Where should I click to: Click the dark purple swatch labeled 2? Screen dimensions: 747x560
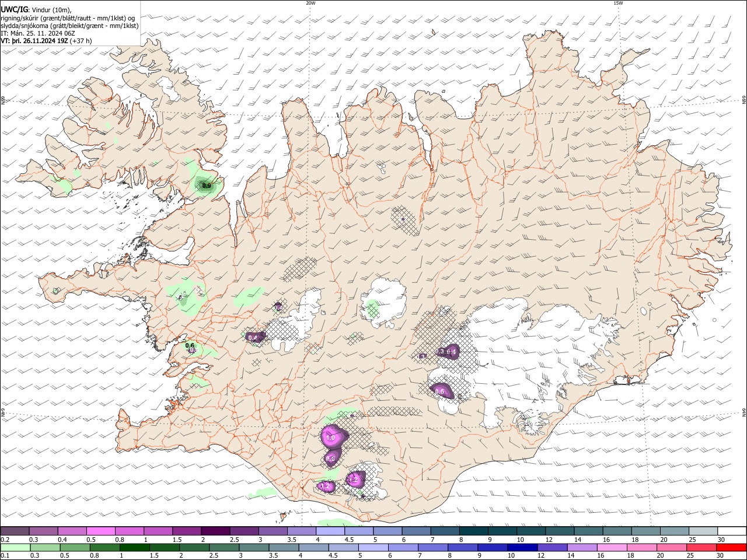tap(215, 531)
